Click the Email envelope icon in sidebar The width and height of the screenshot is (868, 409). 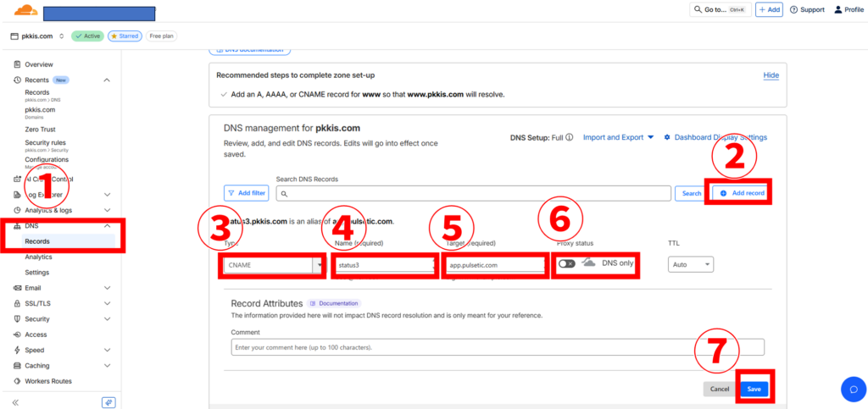pyautogui.click(x=17, y=288)
